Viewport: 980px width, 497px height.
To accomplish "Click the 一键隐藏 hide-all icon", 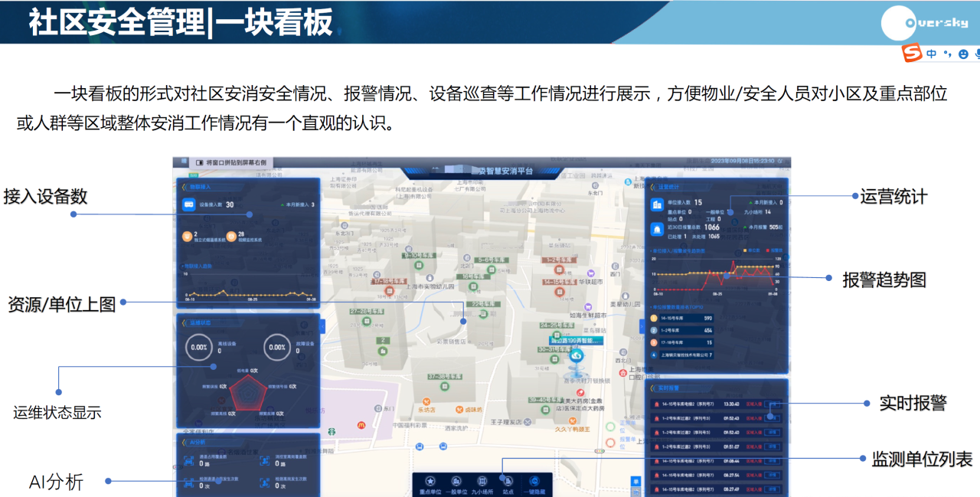I will pyautogui.click(x=534, y=481).
